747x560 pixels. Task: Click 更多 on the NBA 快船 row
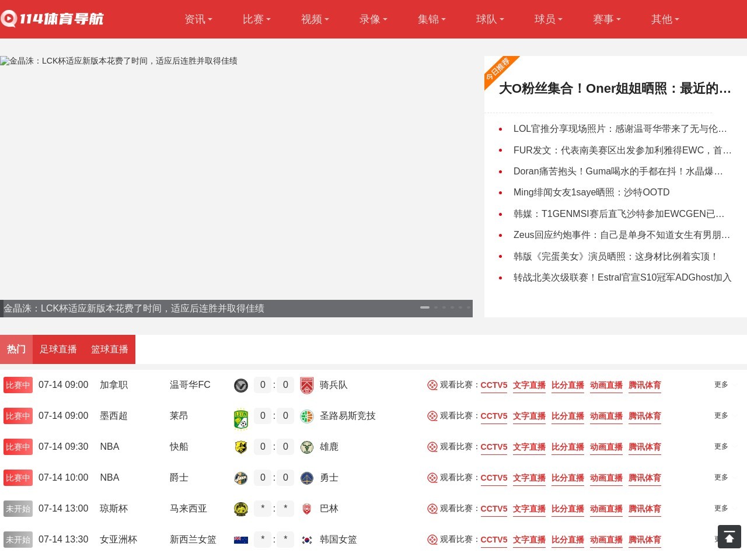[721, 447]
